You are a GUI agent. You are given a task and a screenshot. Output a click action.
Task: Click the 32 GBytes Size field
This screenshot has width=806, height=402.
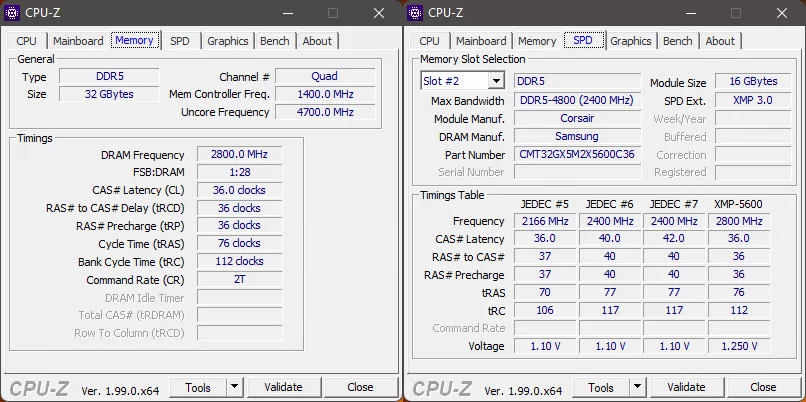(109, 94)
